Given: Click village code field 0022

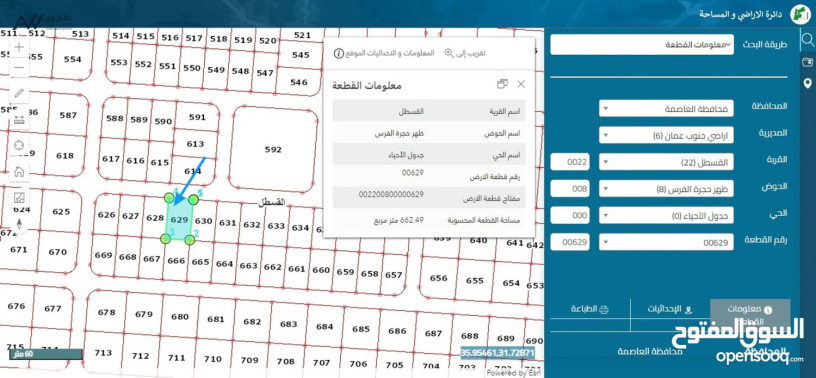Looking at the screenshot, I should (570, 162).
